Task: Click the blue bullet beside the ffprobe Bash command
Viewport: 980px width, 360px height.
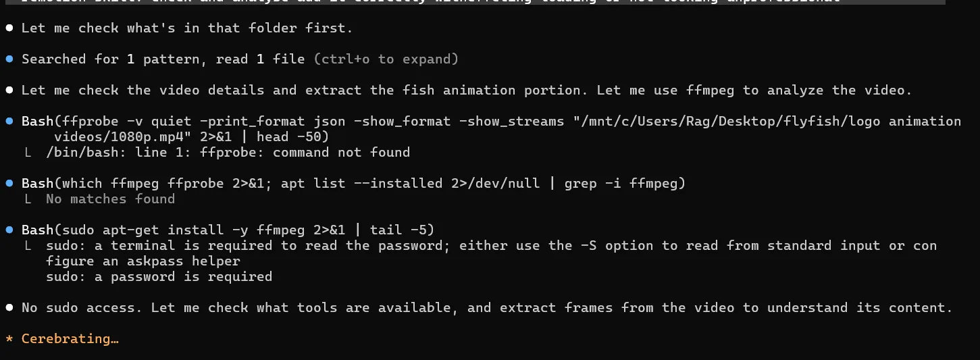Action: point(9,122)
